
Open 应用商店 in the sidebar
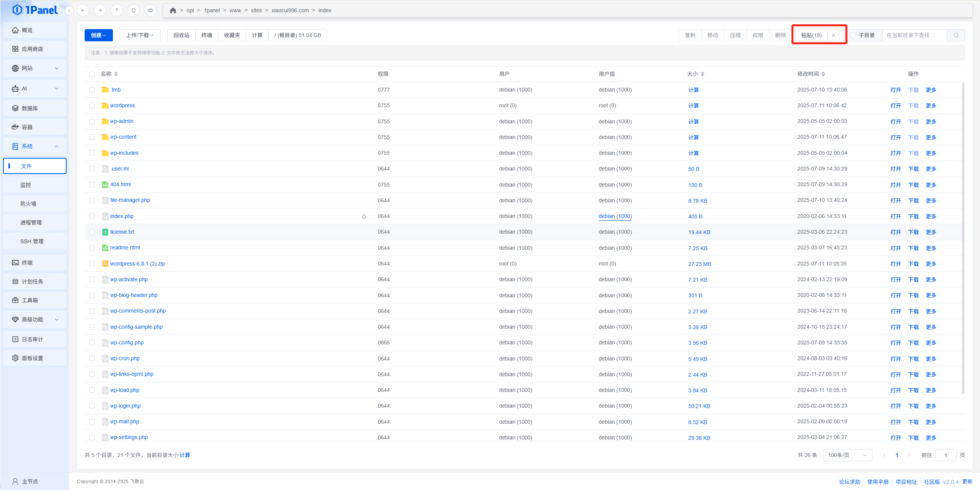coord(33,49)
